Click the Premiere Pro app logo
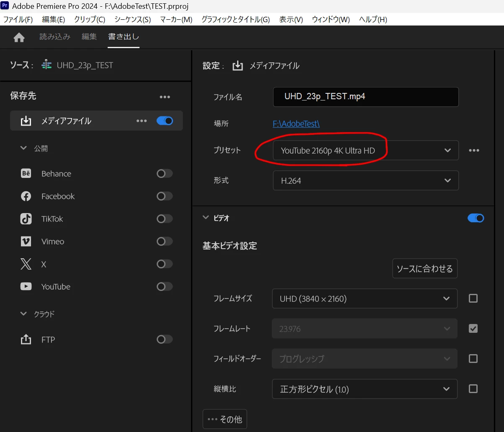This screenshot has width=504, height=432. click(x=5, y=6)
